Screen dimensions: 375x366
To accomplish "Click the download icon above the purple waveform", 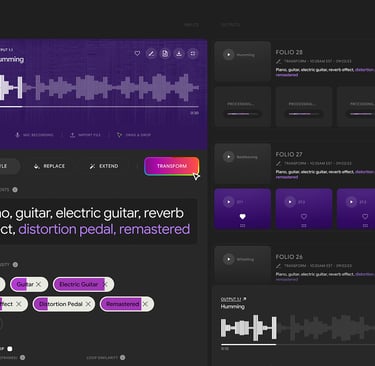I will [x=179, y=53].
